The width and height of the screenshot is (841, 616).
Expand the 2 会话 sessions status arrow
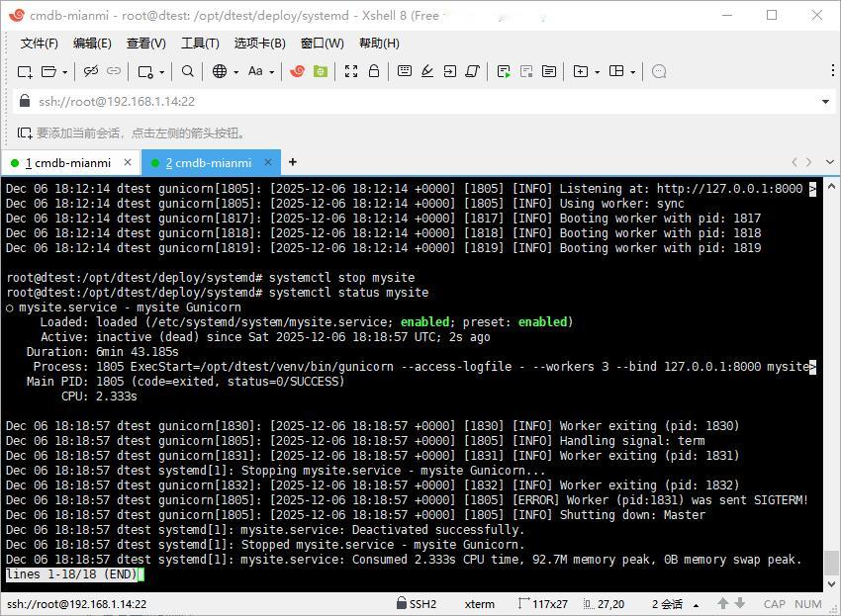696,605
